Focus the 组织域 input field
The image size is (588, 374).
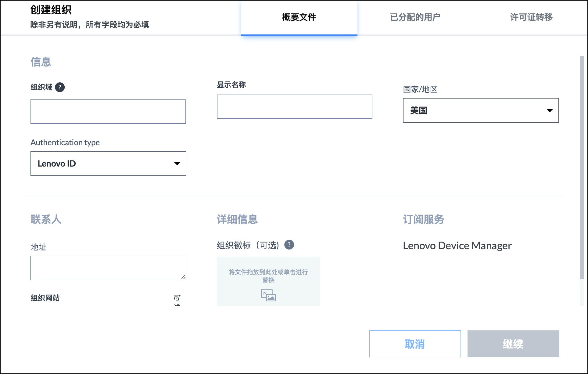pyautogui.click(x=108, y=112)
